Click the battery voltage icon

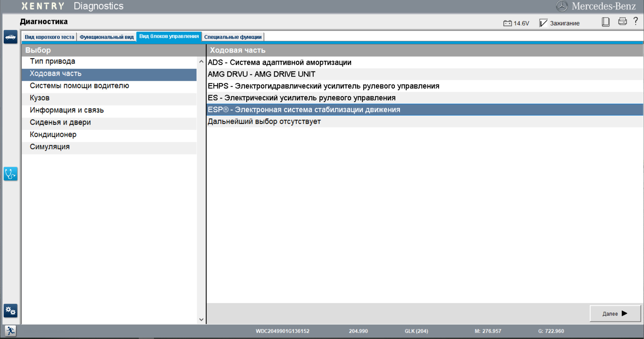pos(507,23)
